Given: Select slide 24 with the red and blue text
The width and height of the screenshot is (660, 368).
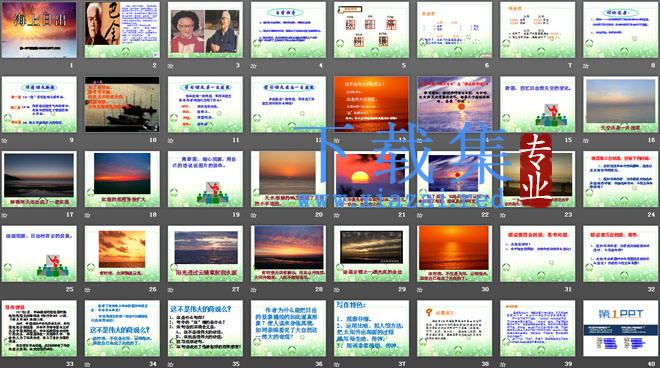Looking at the screenshot, I should [620, 179].
